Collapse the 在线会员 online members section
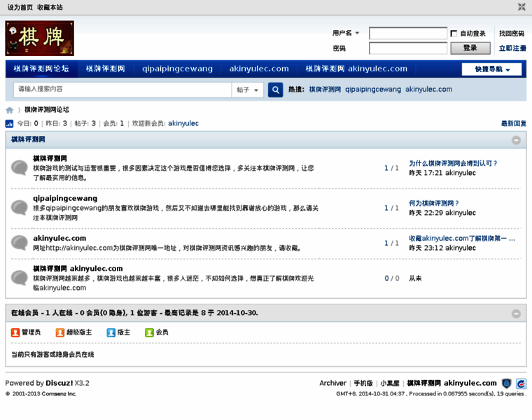The width and height of the screenshot is (532, 420). point(516,314)
